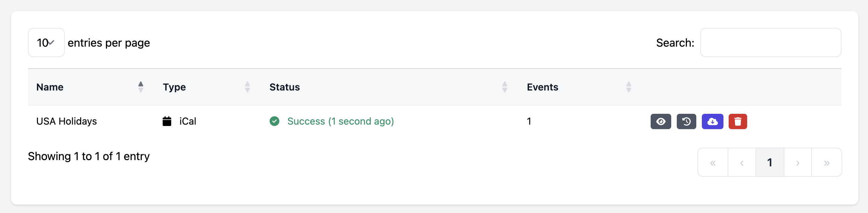Go to previous page arrow

point(742,163)
